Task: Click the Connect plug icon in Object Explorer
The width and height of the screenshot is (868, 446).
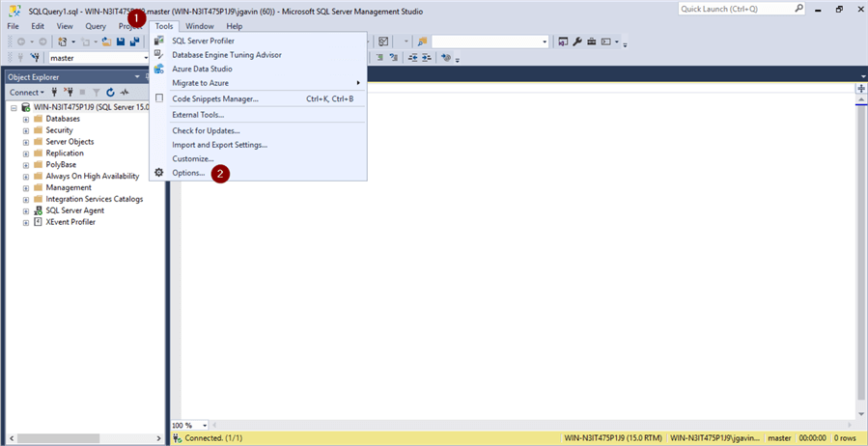Action: tap(54, 92)
